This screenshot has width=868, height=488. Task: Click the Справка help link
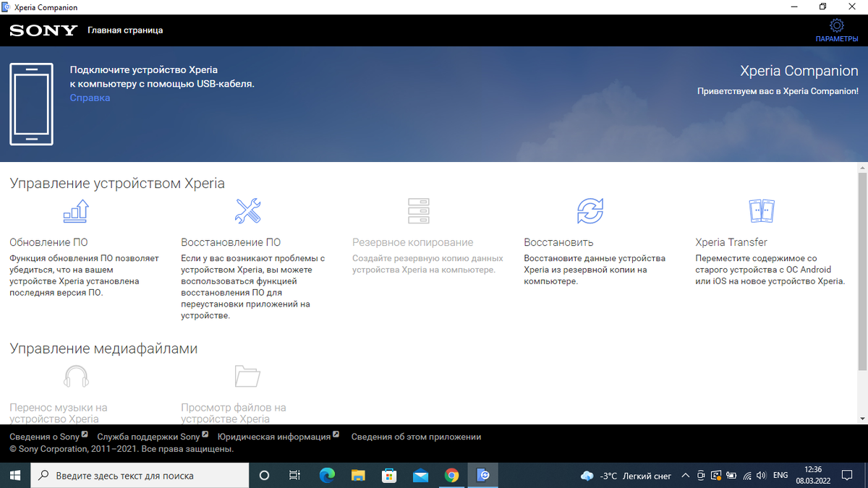pos(90,98)
